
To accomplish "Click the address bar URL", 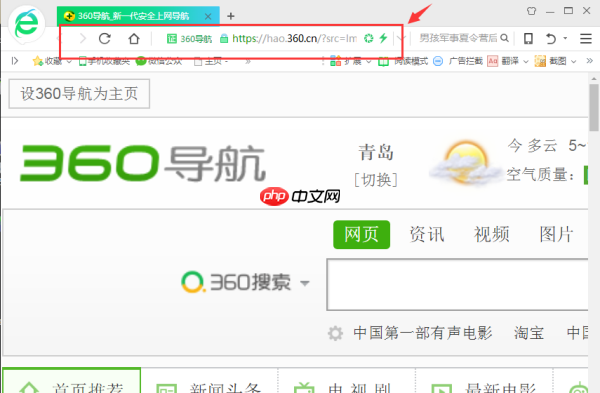I will tap(294, 38).
